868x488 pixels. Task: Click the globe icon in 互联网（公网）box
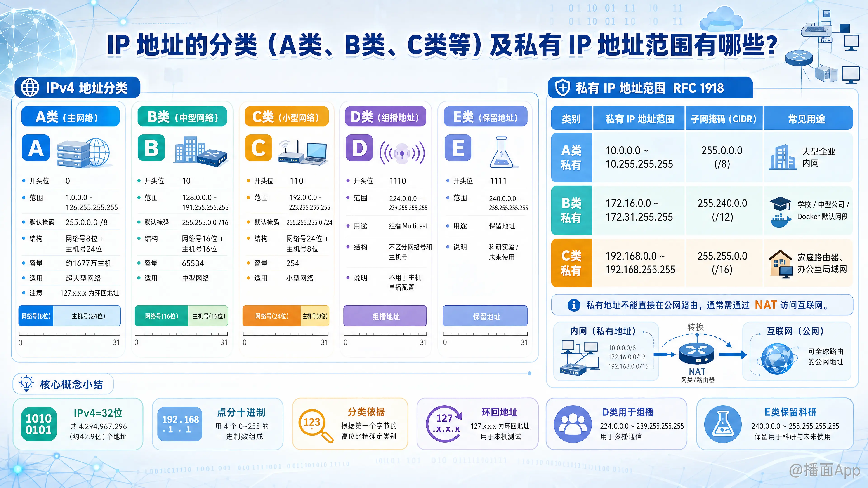click(x=777, y=359)
